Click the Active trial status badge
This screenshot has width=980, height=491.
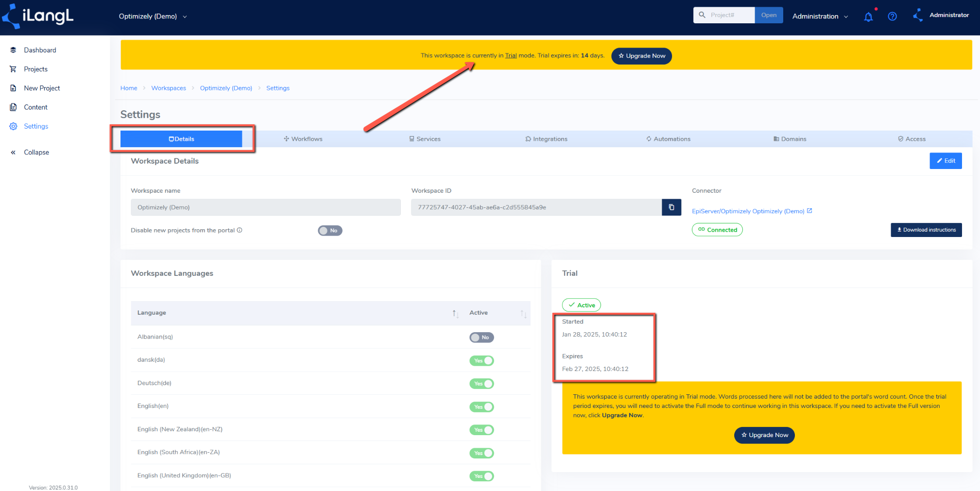582,305
